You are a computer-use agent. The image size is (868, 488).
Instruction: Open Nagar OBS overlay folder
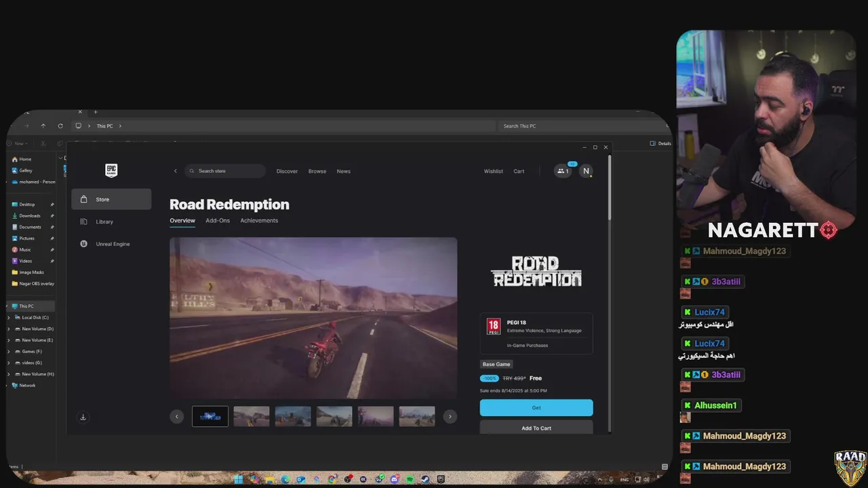pos(33,283)
